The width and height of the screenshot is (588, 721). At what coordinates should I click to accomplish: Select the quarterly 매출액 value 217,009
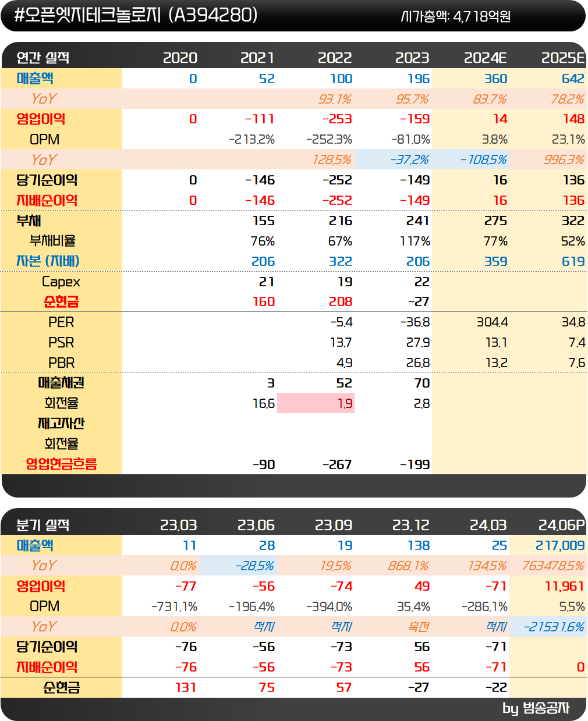point(560,545)
